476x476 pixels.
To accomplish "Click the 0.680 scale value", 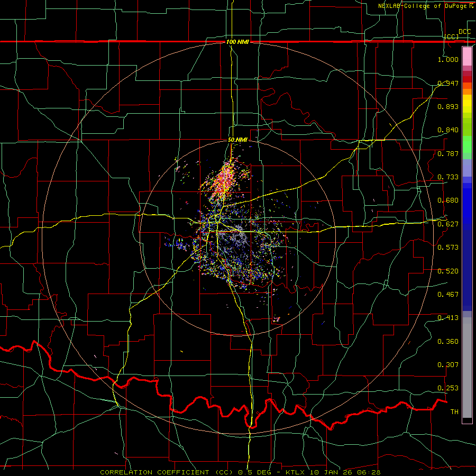I will tap(448, 200).
